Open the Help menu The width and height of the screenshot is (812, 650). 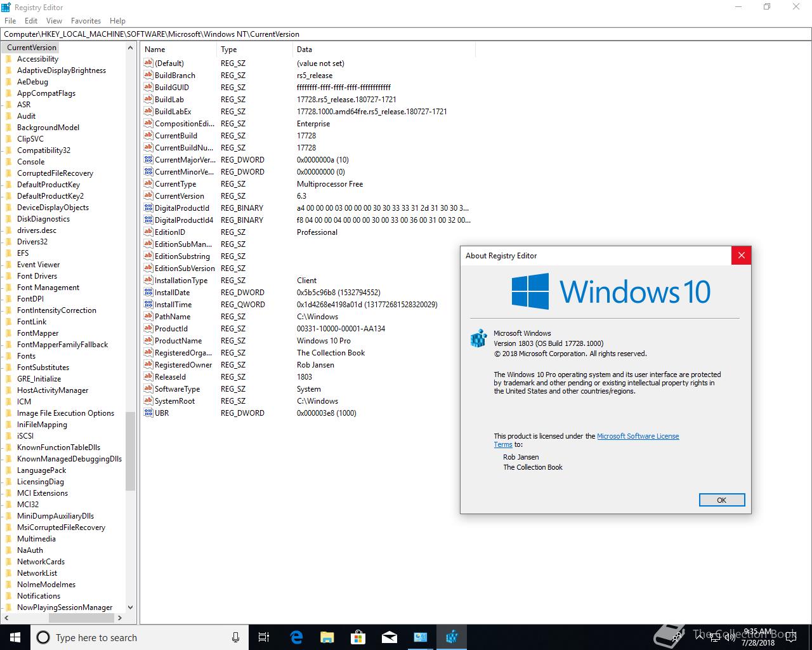pos(117,20)
